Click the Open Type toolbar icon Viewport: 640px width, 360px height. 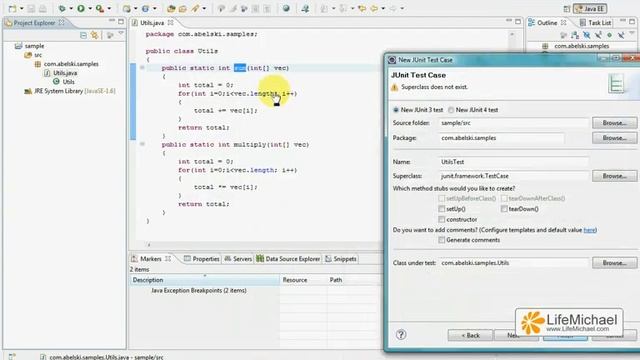pyautogui.click(x=171, y=8)
